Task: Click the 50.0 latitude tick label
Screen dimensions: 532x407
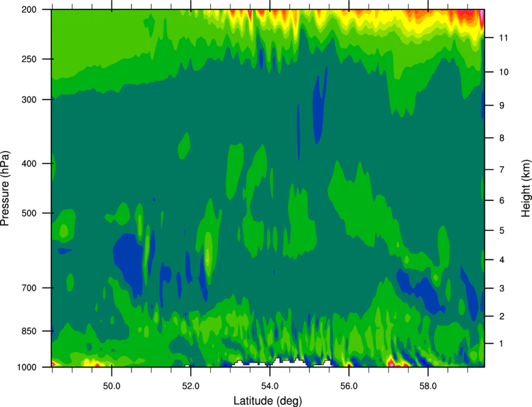Action: point(111,386)
